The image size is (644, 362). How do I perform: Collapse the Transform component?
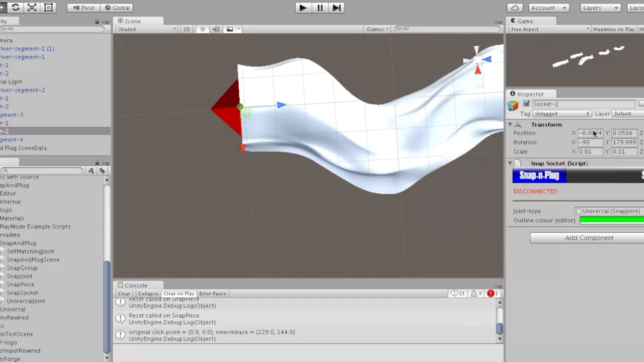point(510,125)
